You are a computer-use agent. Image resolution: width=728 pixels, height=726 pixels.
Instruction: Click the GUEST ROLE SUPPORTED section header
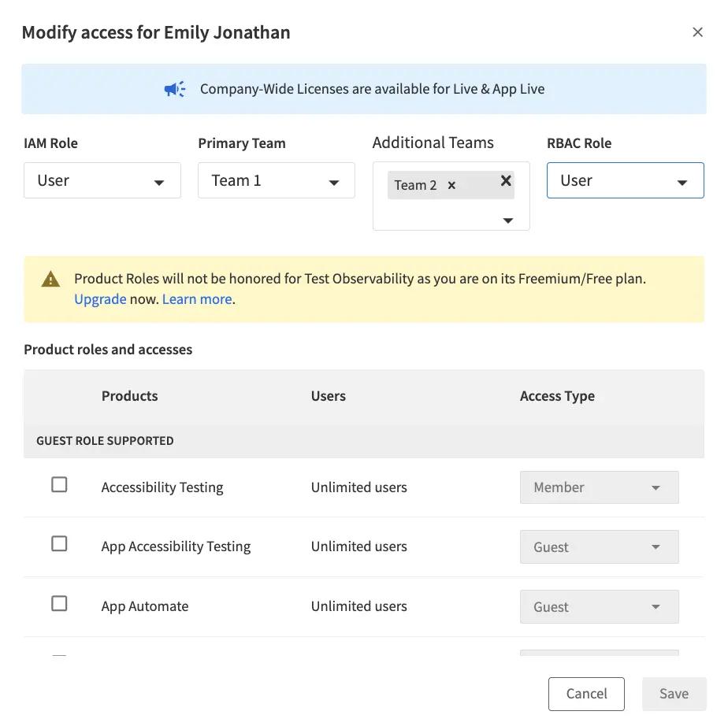104,441
